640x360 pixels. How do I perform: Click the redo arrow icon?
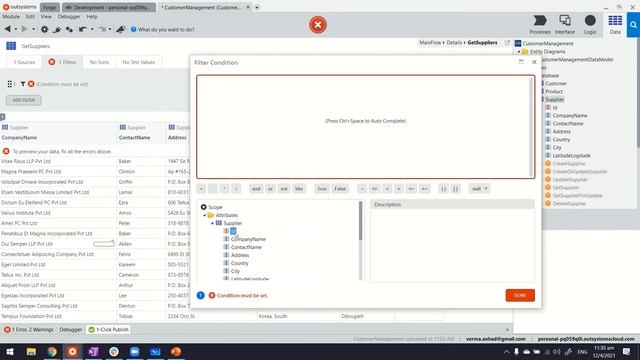pyautogui.click(x=102, y=29)
